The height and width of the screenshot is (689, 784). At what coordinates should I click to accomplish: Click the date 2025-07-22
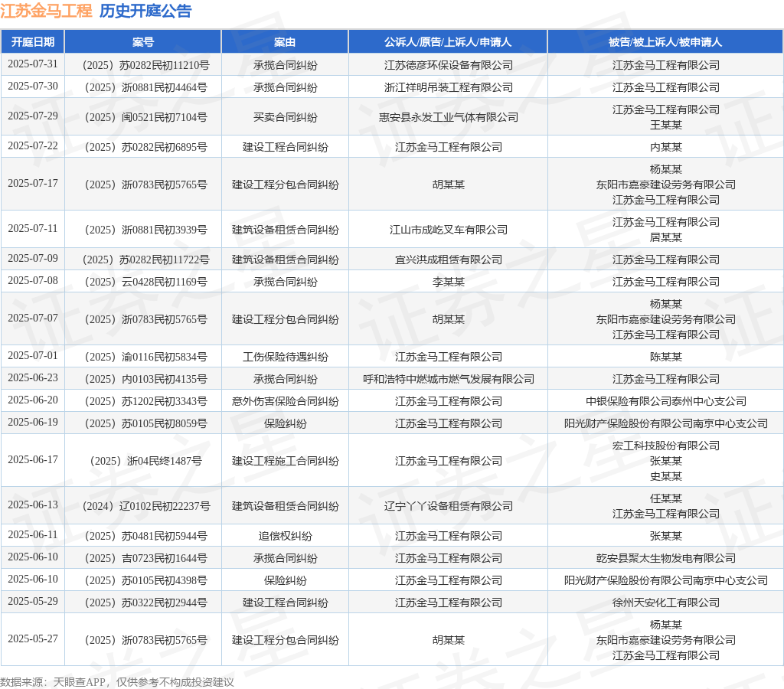pos(33,146)
